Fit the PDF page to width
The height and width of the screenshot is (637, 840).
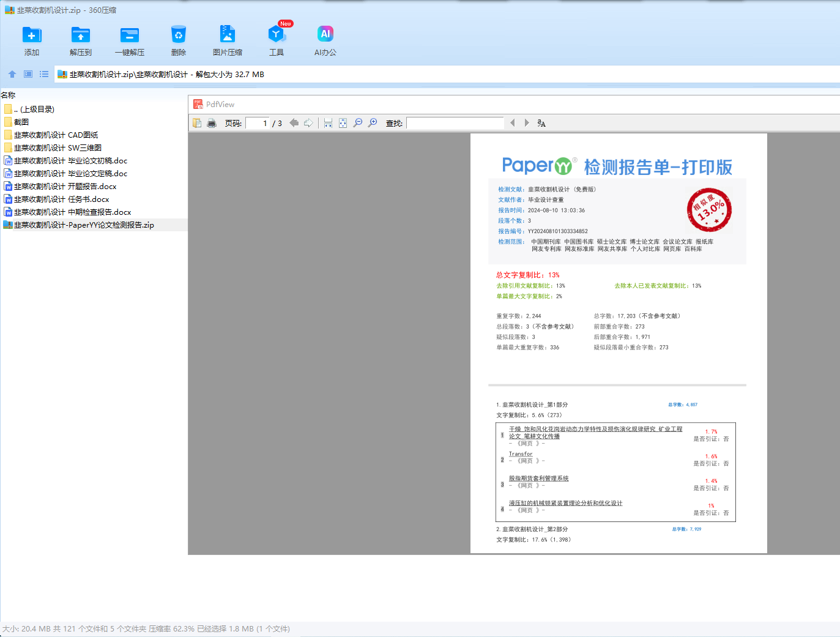328,123
